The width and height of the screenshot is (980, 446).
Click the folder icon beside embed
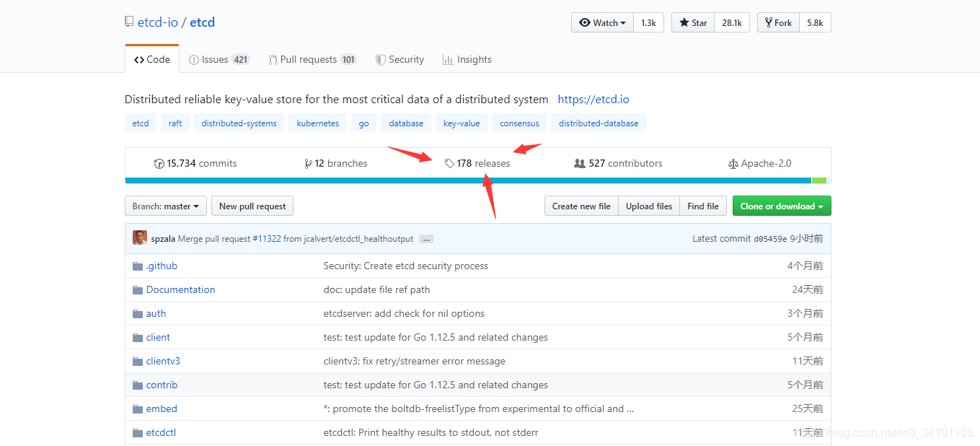tap(138, 409)
